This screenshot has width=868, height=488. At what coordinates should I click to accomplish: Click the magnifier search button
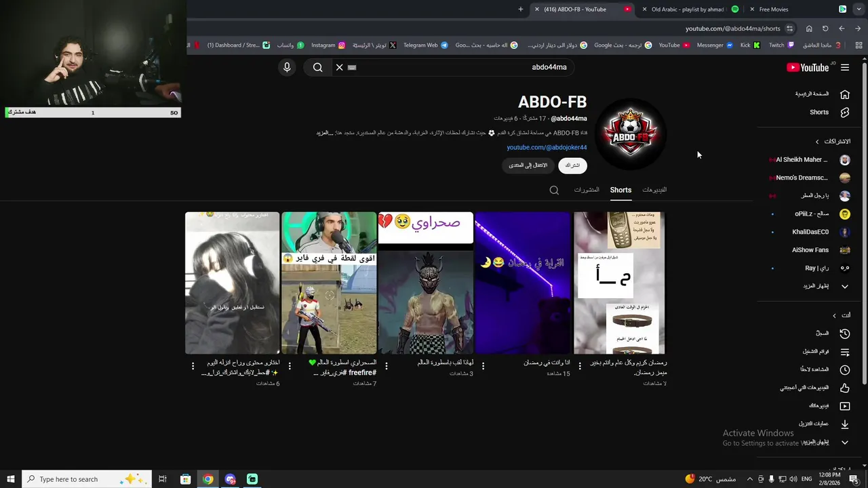click(317, 67)
